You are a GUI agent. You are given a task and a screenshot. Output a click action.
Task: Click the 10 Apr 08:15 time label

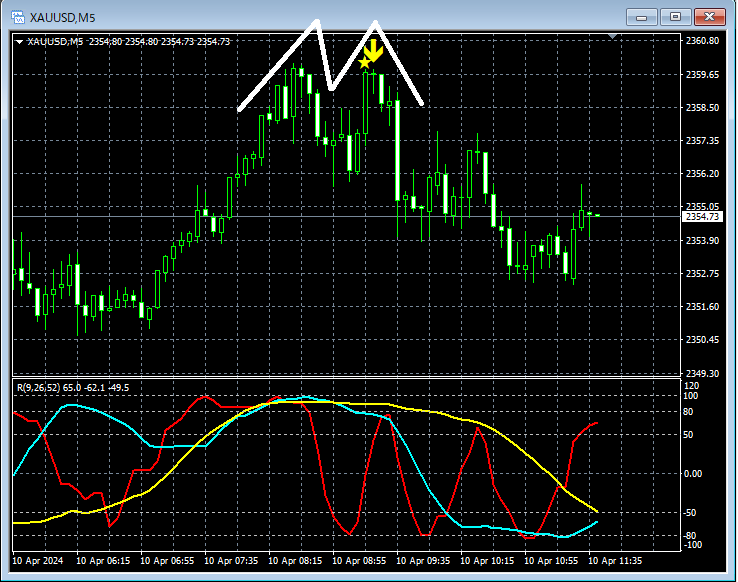tap(295, 561)
